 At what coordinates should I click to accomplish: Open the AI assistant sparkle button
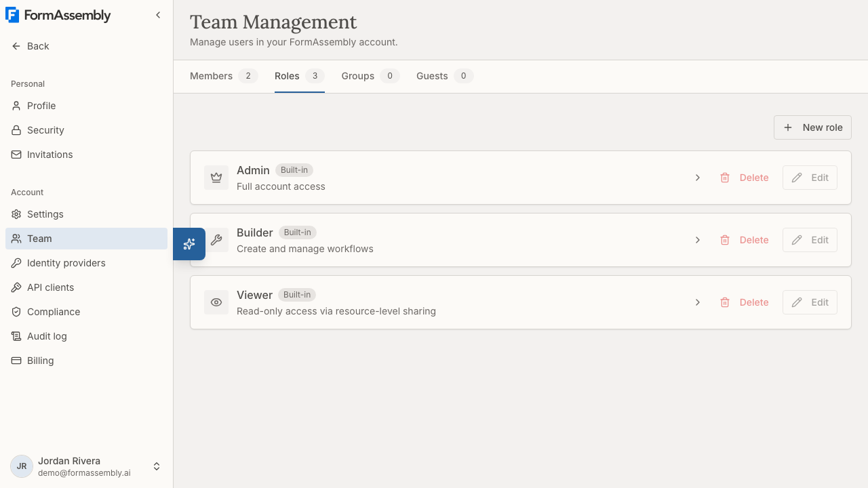[x=189, y=244]
